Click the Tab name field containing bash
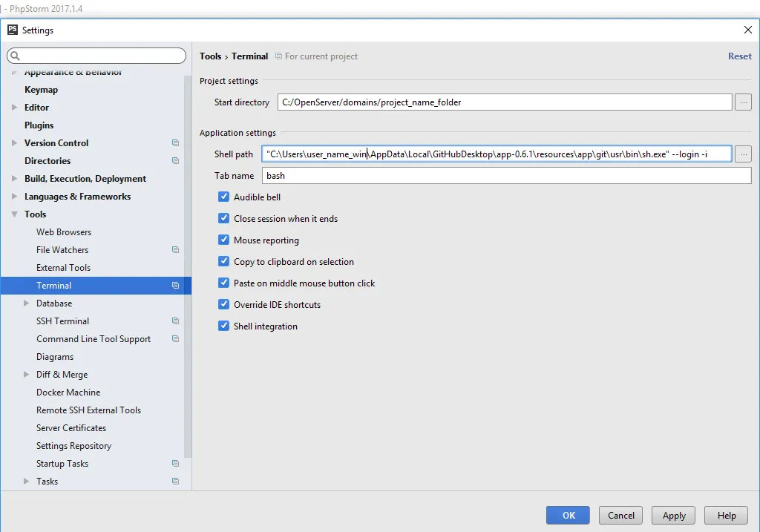760x532 pixels. coord(507,175)
